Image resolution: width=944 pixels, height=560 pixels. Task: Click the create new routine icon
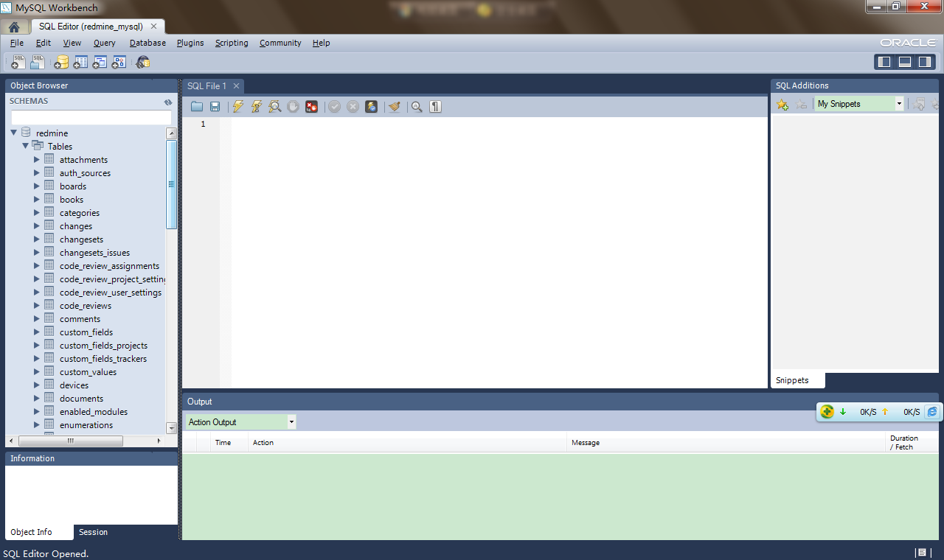[x=119, y=63]
